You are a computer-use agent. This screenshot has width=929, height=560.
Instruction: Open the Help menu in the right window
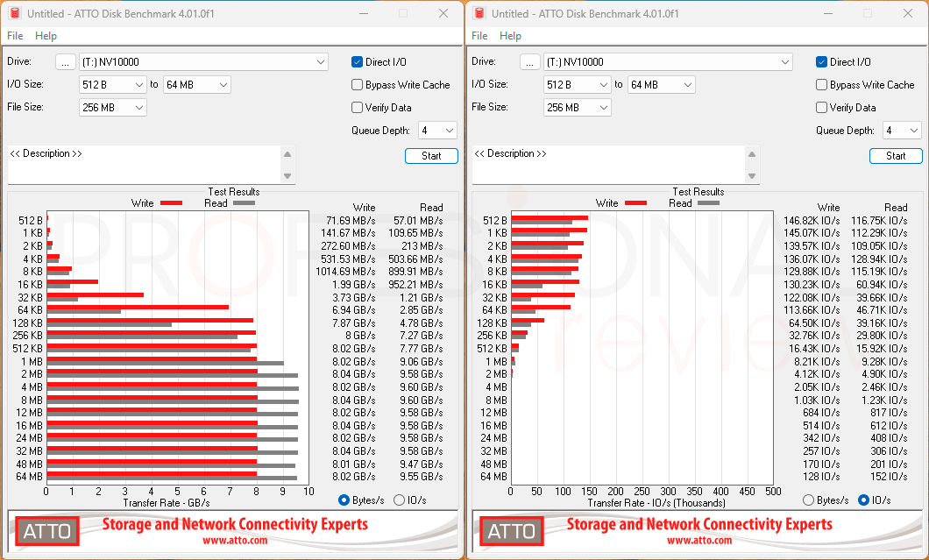coord(510,36)
